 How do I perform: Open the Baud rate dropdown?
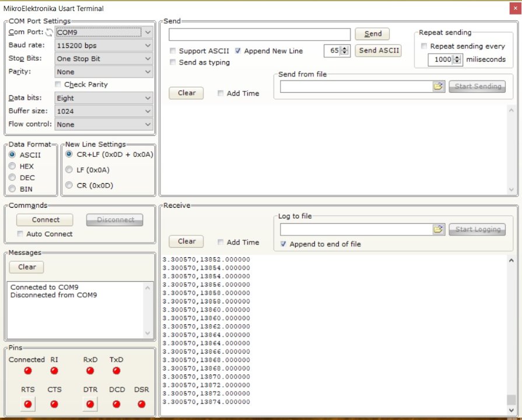click(104, 45)
